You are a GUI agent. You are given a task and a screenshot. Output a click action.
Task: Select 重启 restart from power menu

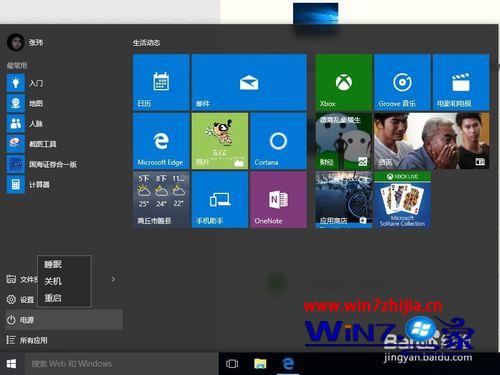coord(64,298)
